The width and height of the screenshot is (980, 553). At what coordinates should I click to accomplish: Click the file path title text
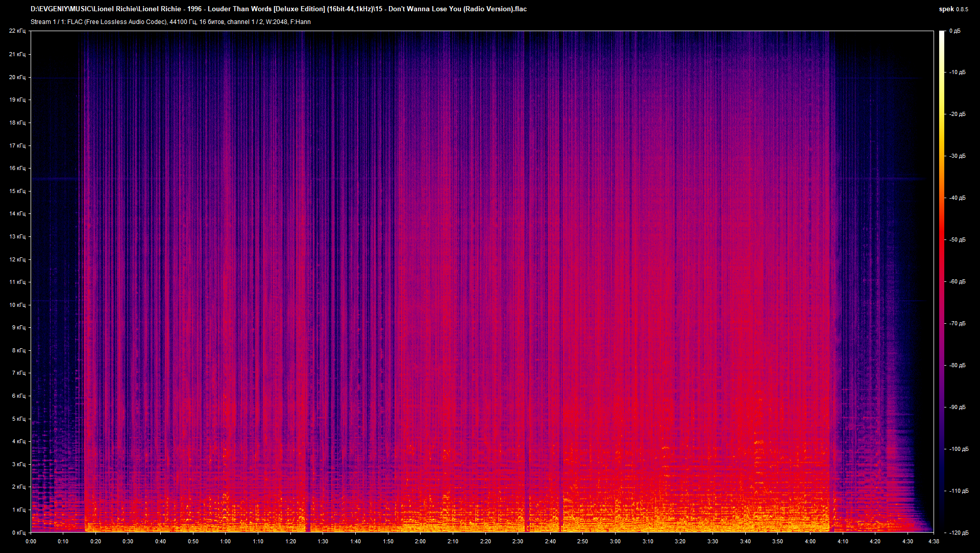(x=279, y=9)
